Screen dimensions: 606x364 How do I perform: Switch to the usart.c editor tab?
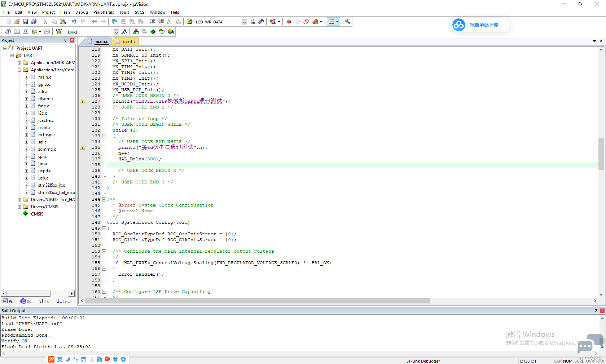point(126,41)
